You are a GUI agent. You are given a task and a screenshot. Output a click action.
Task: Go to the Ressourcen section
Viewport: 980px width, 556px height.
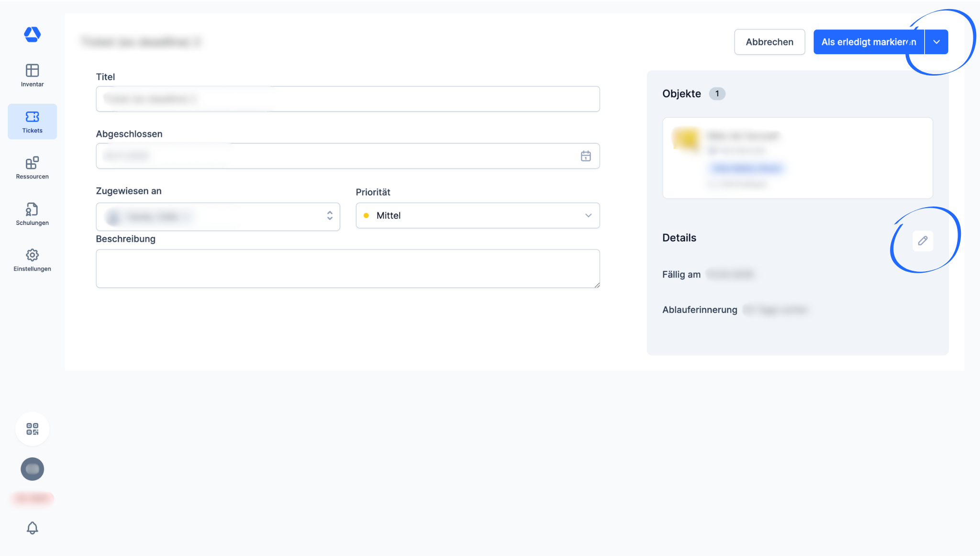(x=32, y=168)
